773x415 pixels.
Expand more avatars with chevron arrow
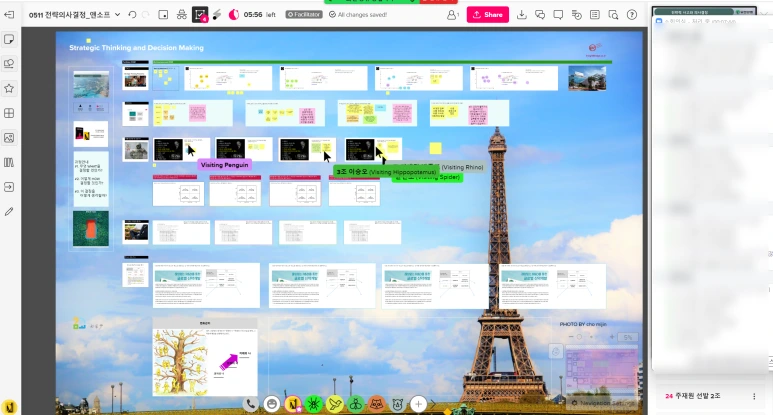coord(433,404)
